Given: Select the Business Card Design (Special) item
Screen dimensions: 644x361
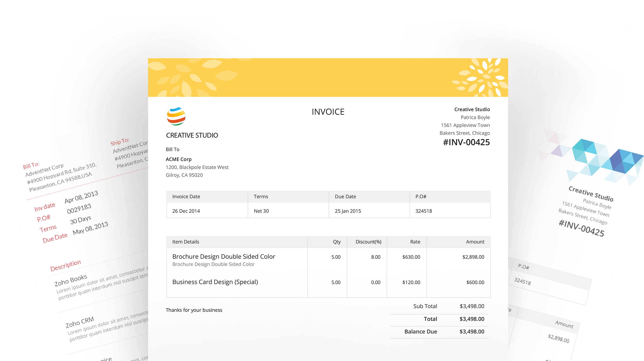Looking at the screenshot, I should (215, 282).
